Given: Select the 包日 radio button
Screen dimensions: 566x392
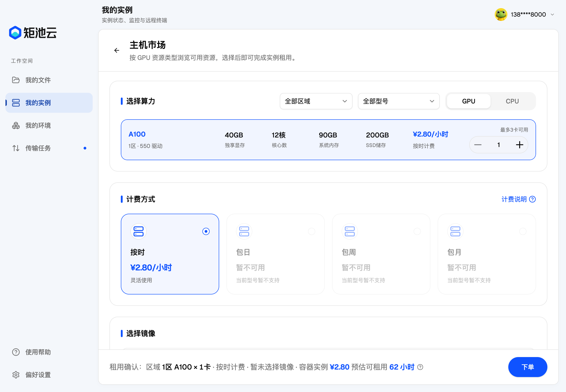Looking at the screenshot, I should click(x=312, y=231).
